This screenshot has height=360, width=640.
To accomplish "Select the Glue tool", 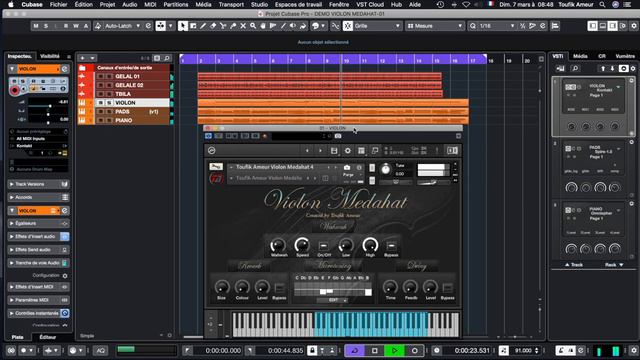I will pyautogui.click(x=233, y=26).
